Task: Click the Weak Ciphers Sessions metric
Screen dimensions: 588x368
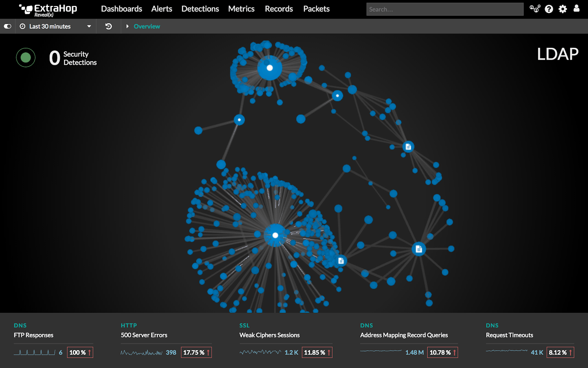Action: coord(269,335)
